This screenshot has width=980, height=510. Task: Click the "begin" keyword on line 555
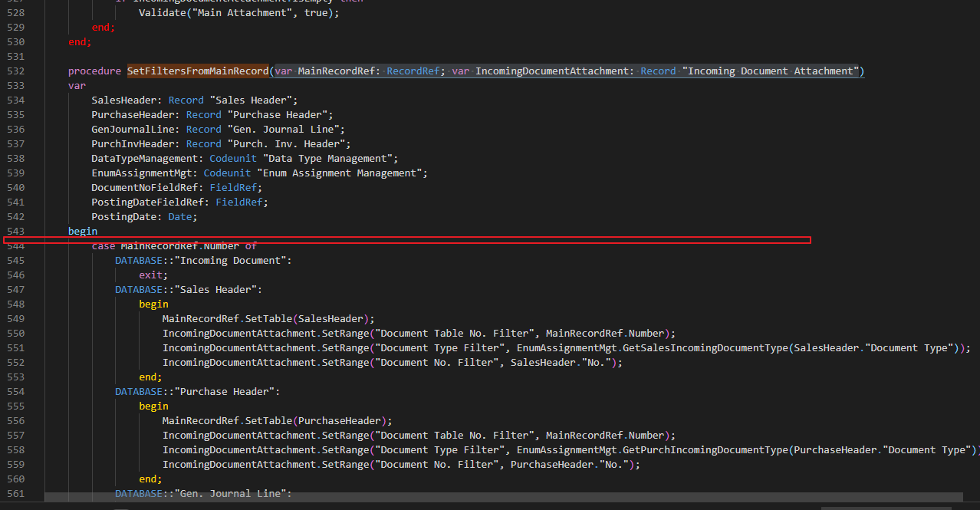(x=153, y=406)
